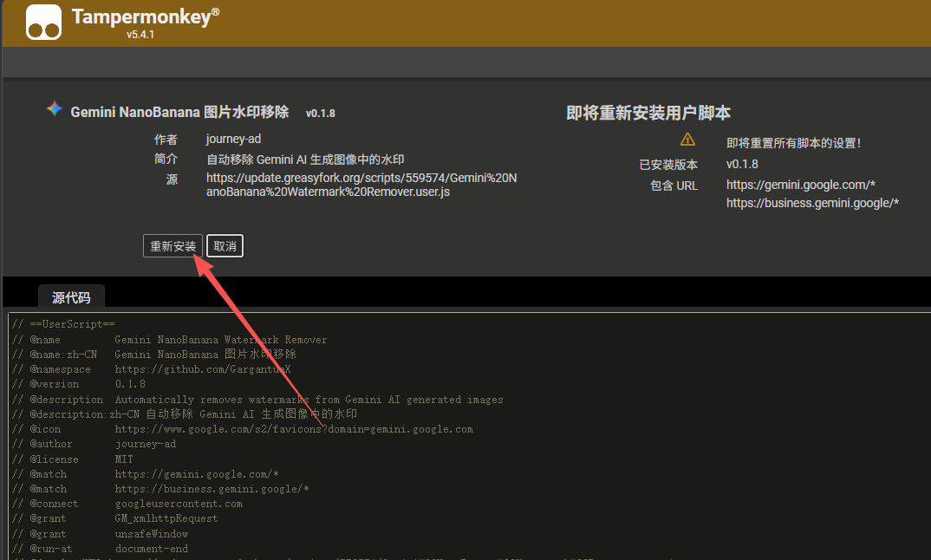Click the installed version v0.1.8 value
Screen dimensions: 931x560
coord(742,164)
